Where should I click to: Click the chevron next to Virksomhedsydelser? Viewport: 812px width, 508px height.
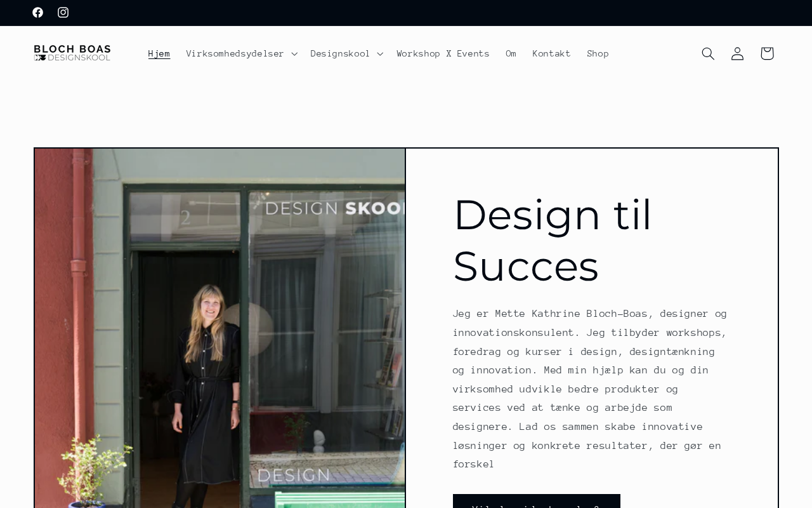[294, 54]
